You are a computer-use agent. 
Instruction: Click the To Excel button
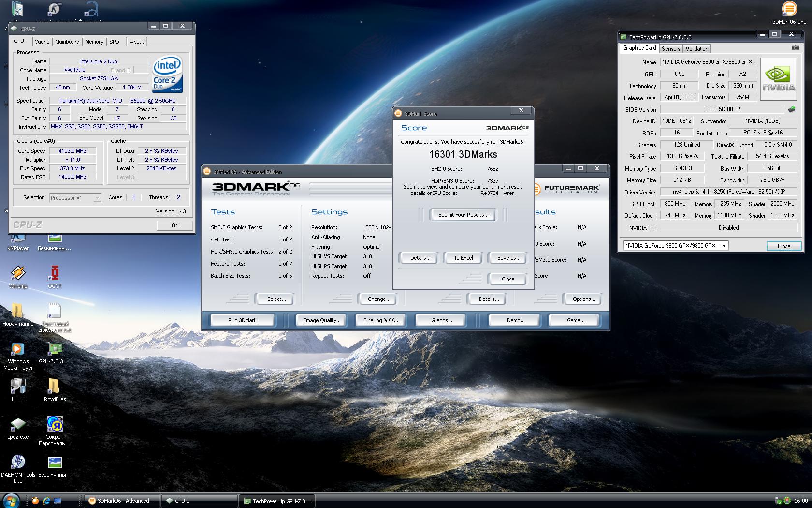point(463,258)
